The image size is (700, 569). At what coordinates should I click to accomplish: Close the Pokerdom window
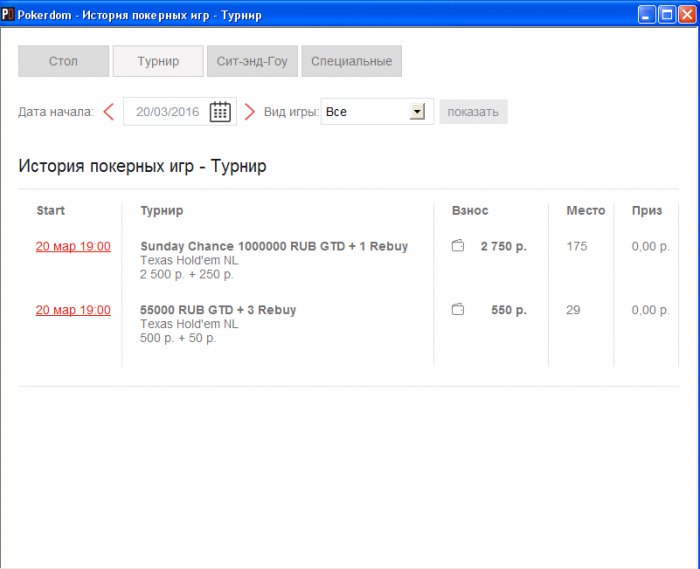point(687,15)
